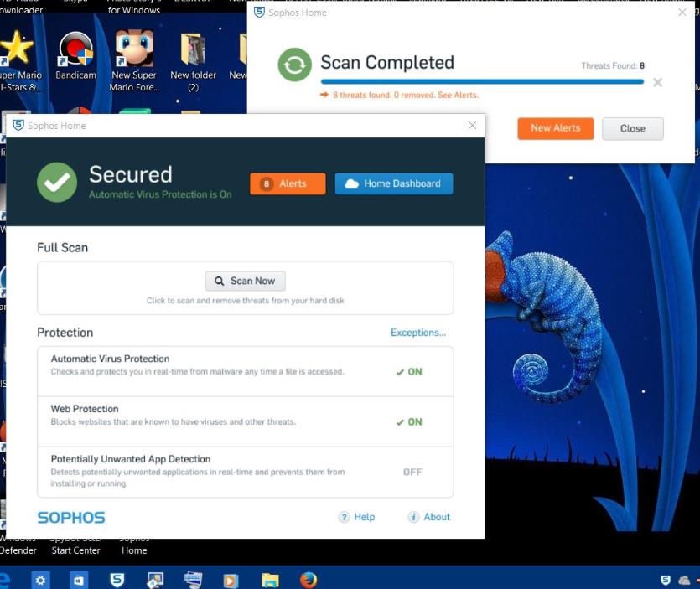The width and height of the screenshot is (700, 589).
Task: Open the Alerts button showing 8 alerts
Action: point(288,183)
